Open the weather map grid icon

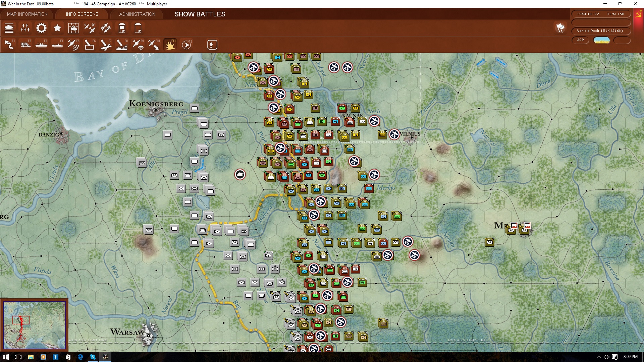73,28
